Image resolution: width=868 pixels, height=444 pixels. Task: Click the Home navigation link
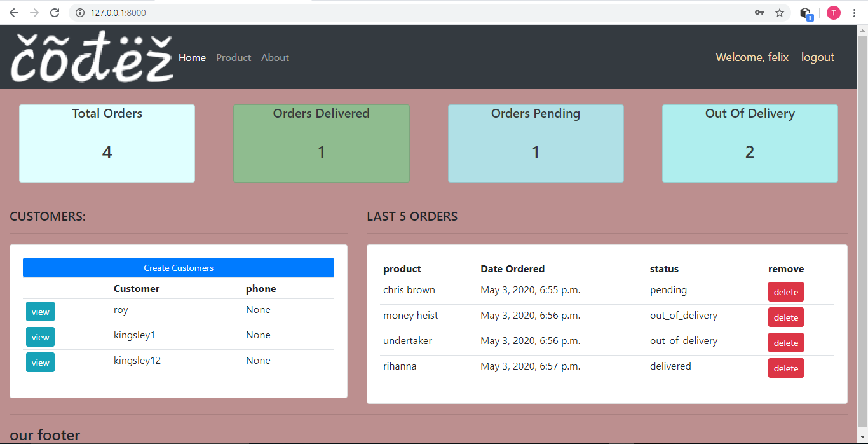192,57
